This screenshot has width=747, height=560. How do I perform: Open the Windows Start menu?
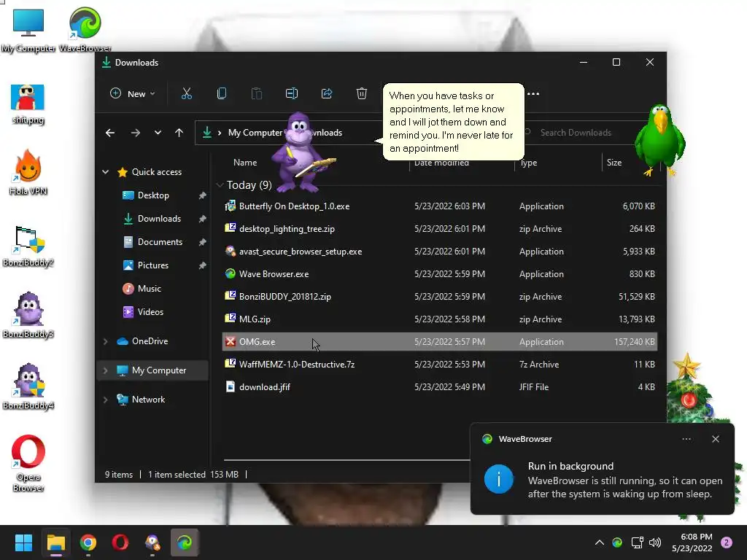23,542
